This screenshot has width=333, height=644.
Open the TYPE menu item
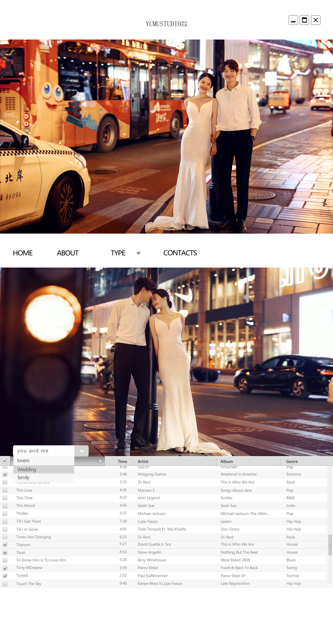pyautogui.click(x=118, y=253)
